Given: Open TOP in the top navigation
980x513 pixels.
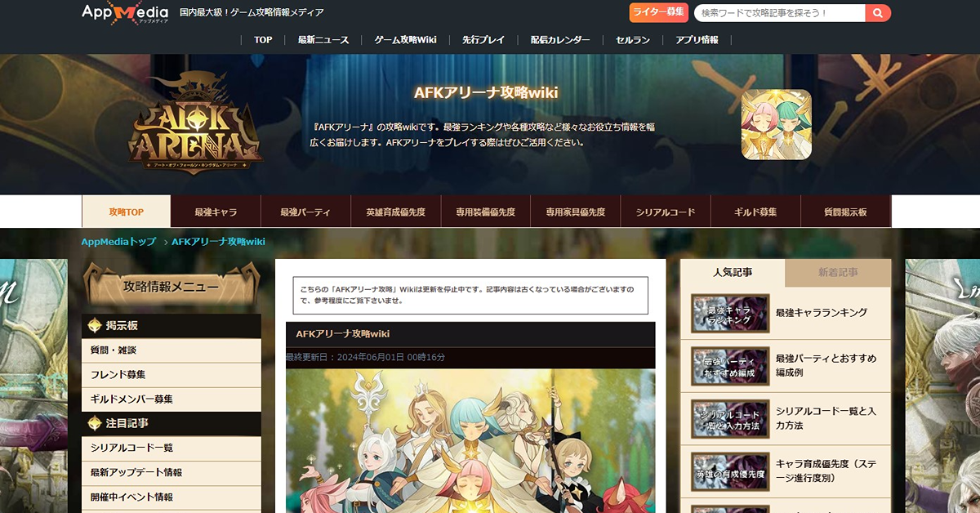Looking at the screenshot, I should point(263,39).
